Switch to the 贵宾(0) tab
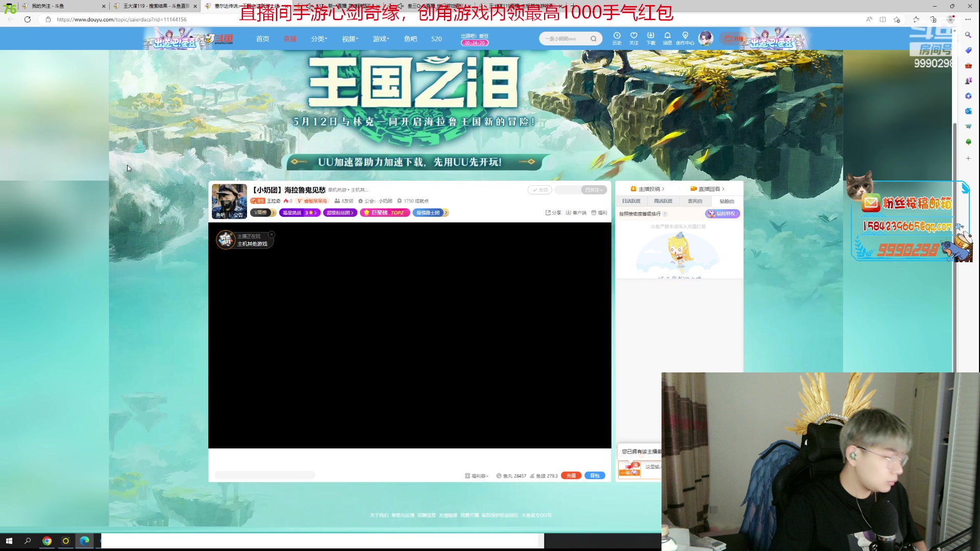Viewport: 980px width, 551px height. [695, 201]
